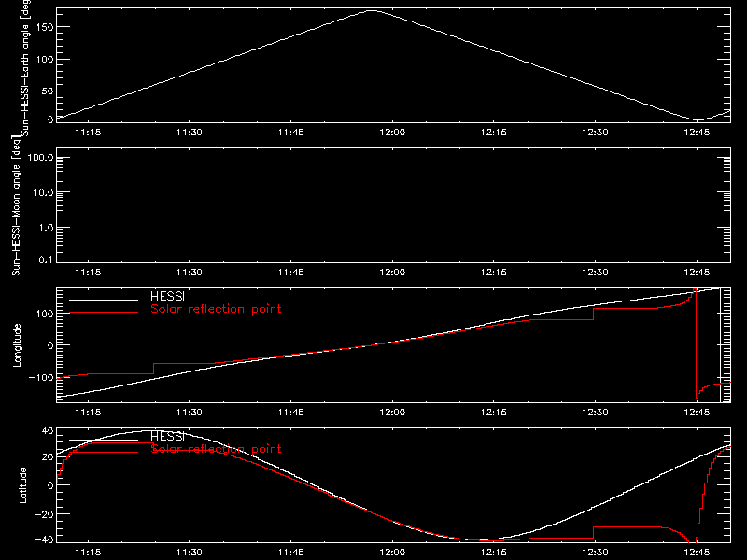This screenshot has width=747, height=560.
Task: Select the 100 tick label in Earth angle plot
Action: tap(45, 59)
